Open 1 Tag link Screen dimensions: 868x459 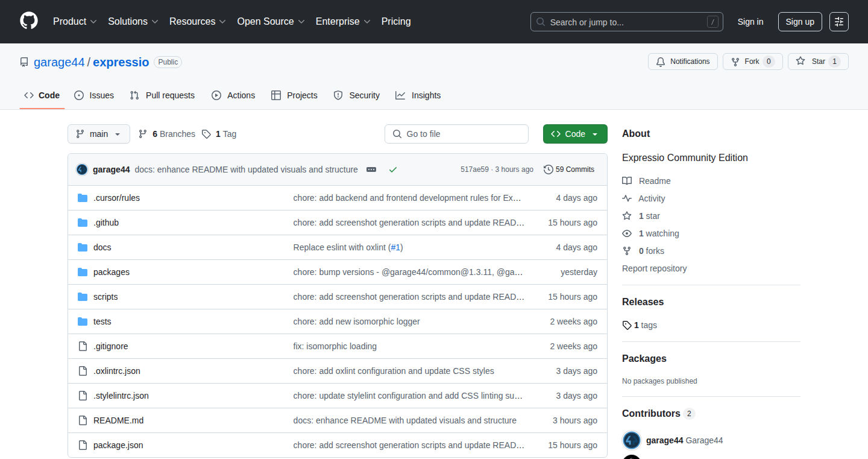coord(219,134)
